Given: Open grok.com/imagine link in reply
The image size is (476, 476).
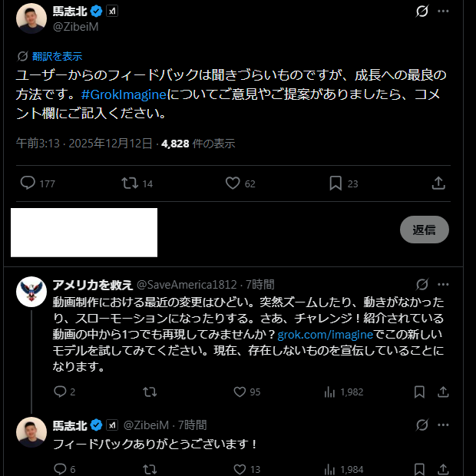Looking at the screenshot, I should 325,336.
